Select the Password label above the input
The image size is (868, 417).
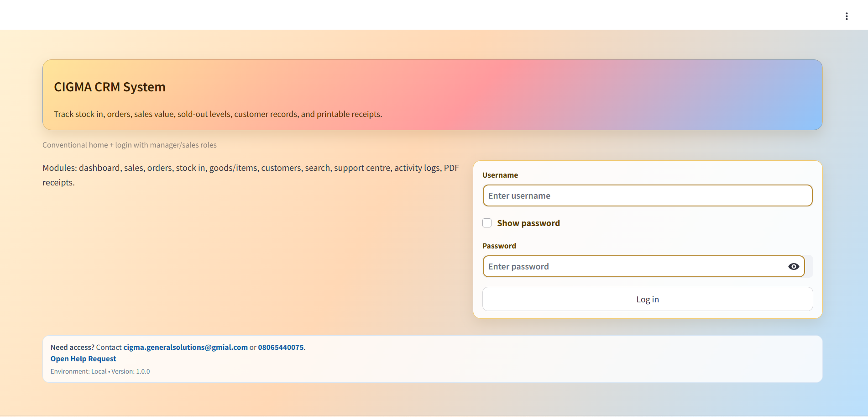click(499, 246)
